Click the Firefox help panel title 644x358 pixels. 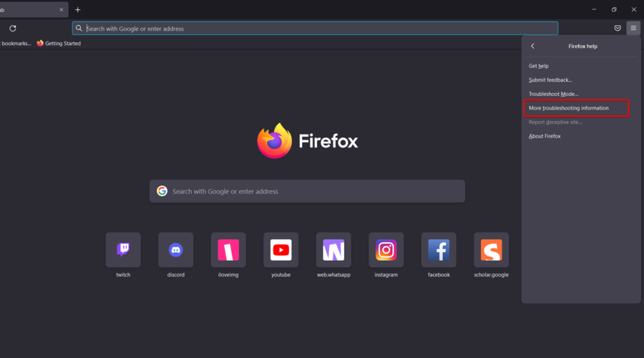point(582,46)
